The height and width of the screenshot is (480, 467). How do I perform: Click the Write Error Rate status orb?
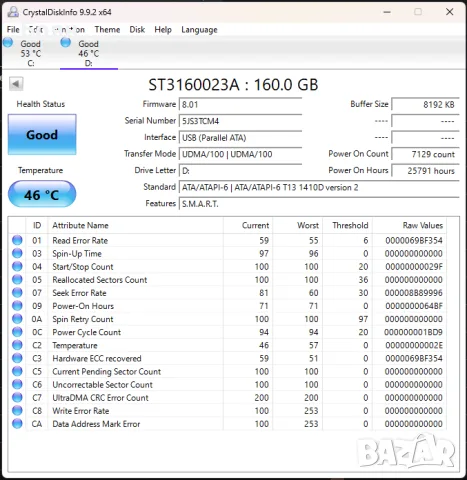click(x=17, y=411)
